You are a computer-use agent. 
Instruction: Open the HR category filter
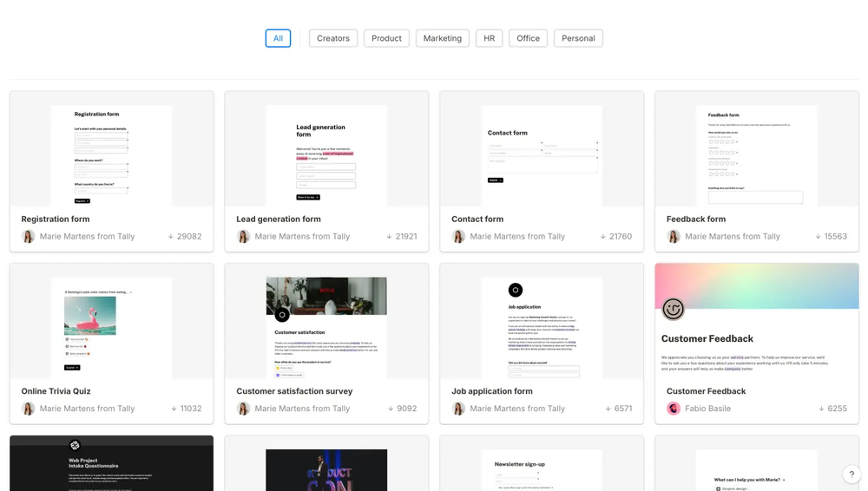pyautogui.click(x=489, y=38)
